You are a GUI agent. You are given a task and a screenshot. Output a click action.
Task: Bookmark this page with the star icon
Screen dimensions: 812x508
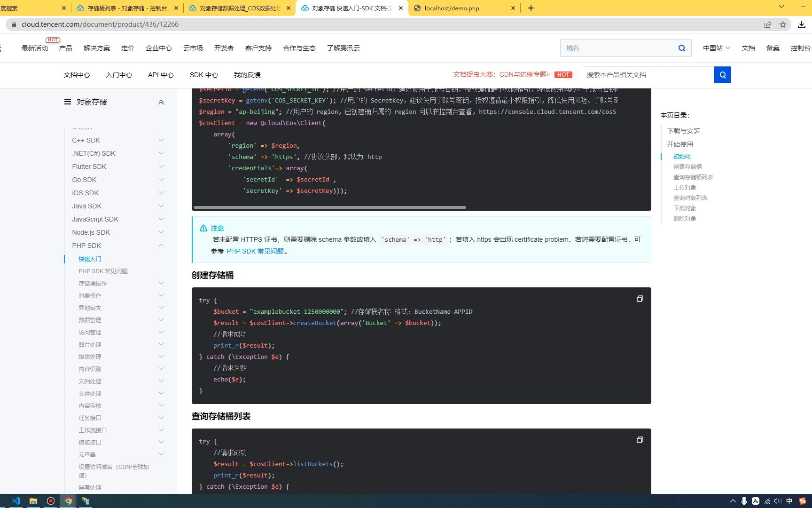[783, 24]
